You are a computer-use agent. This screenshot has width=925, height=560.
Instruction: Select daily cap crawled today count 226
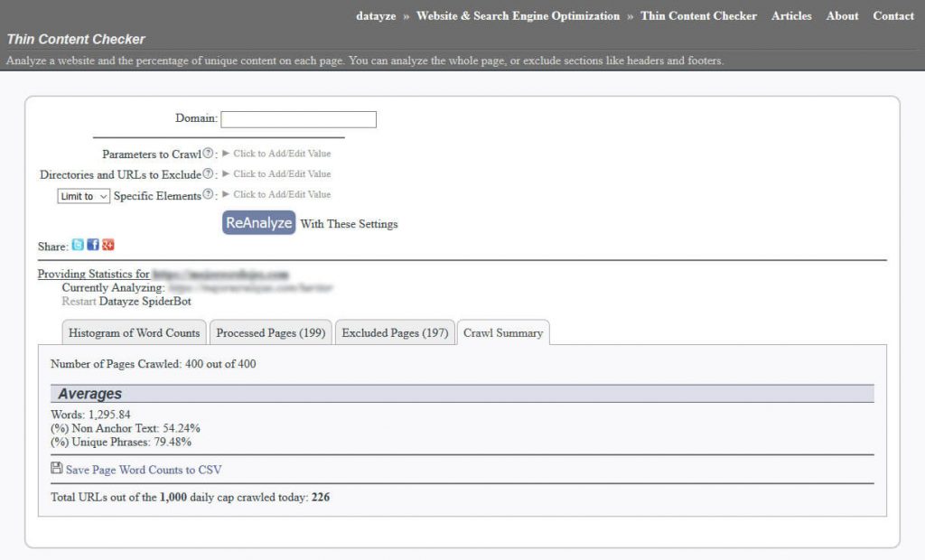pos(321,497)
